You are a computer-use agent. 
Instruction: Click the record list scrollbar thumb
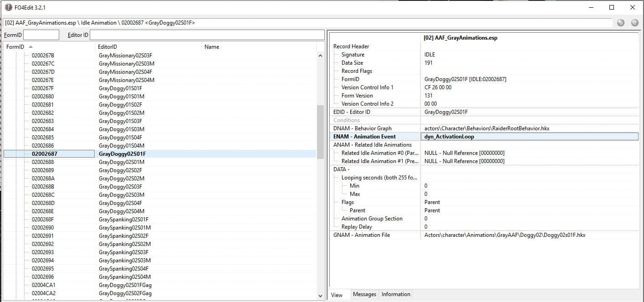point(320,132)
